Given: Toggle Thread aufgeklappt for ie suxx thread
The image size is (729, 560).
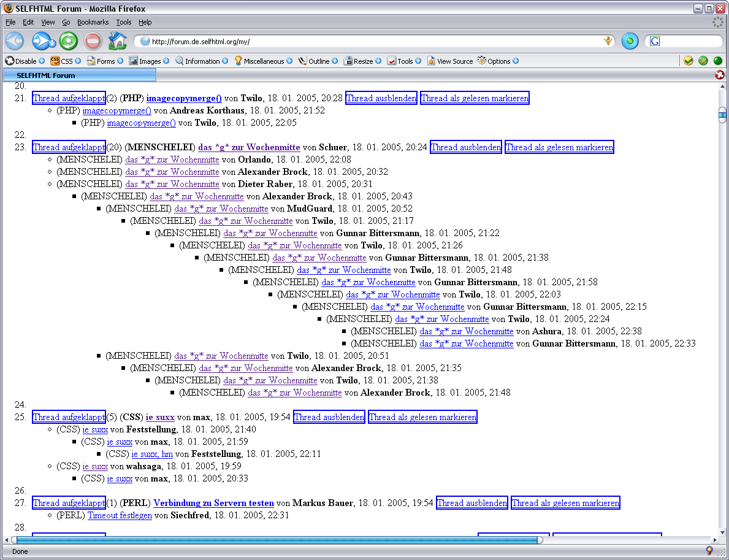Looking at the screenshot, I should [x=69, y=417].
